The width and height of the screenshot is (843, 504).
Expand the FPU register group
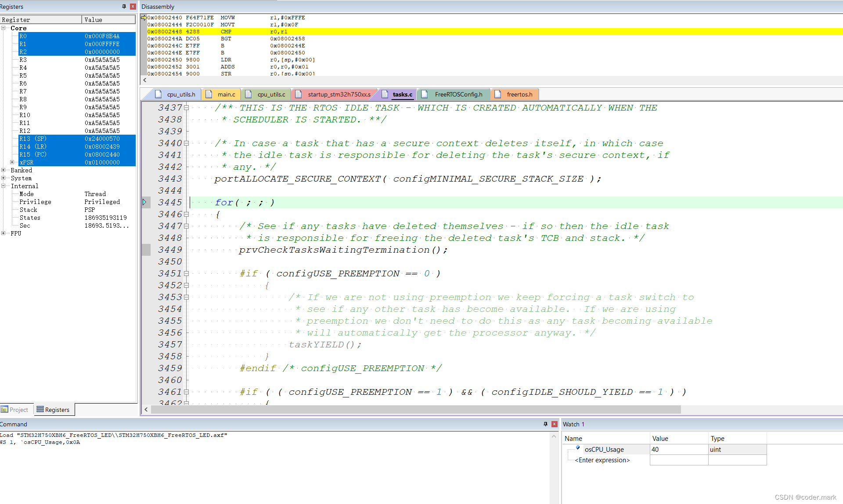4,233
